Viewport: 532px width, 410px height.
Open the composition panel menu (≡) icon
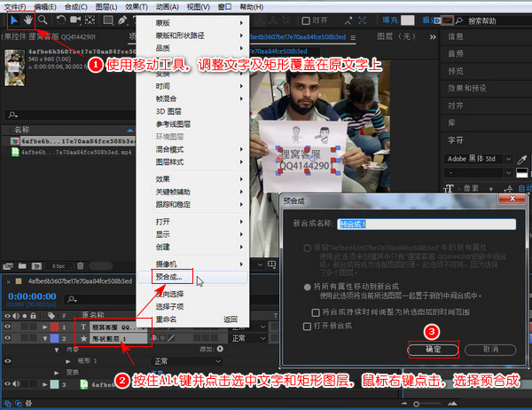coord(353,37)
